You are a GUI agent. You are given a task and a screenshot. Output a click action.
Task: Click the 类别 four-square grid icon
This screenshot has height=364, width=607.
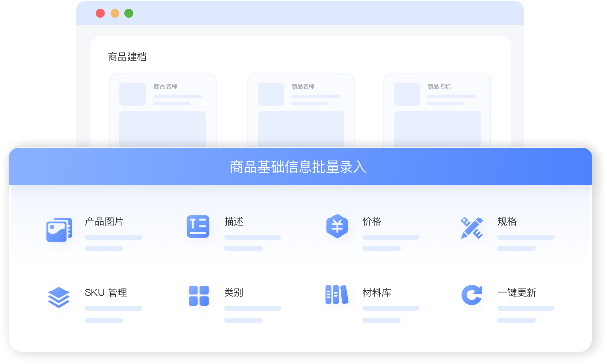[198, 295]
